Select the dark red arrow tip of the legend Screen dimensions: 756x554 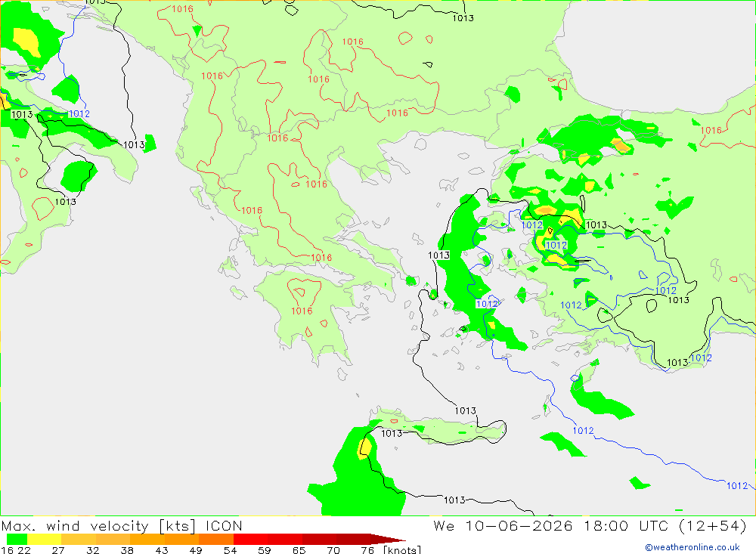(x=388, y=539)
